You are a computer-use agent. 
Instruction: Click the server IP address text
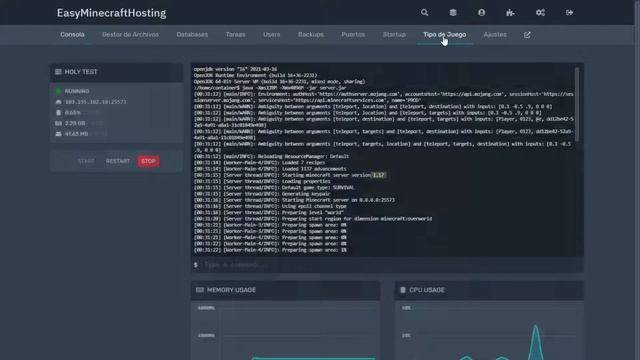(96, 102)
